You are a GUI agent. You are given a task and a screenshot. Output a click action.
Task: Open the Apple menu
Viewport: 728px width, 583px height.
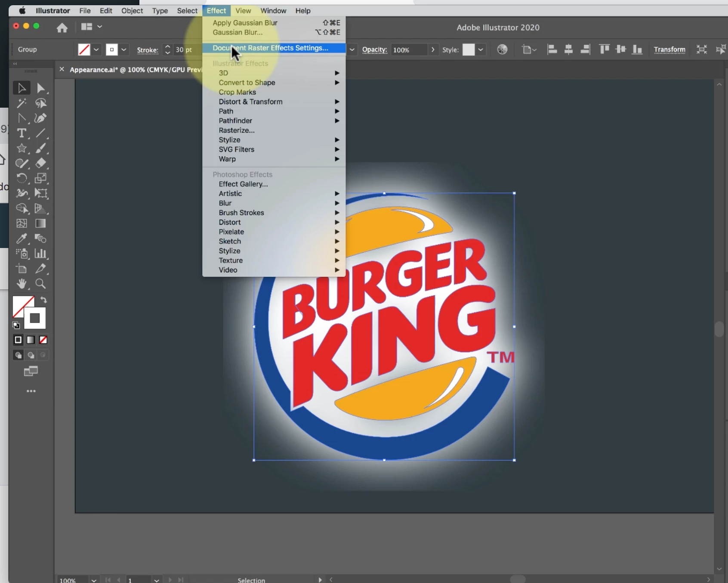coord(22,11)
